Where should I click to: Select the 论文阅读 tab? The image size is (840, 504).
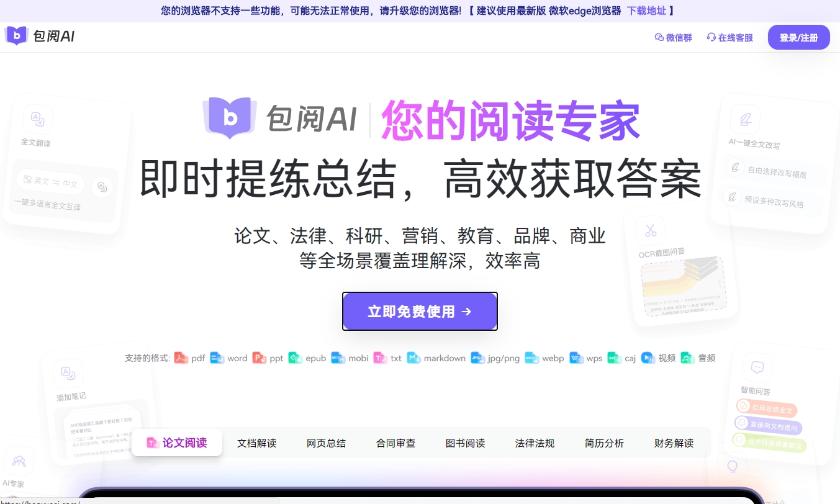coord(177,443)
